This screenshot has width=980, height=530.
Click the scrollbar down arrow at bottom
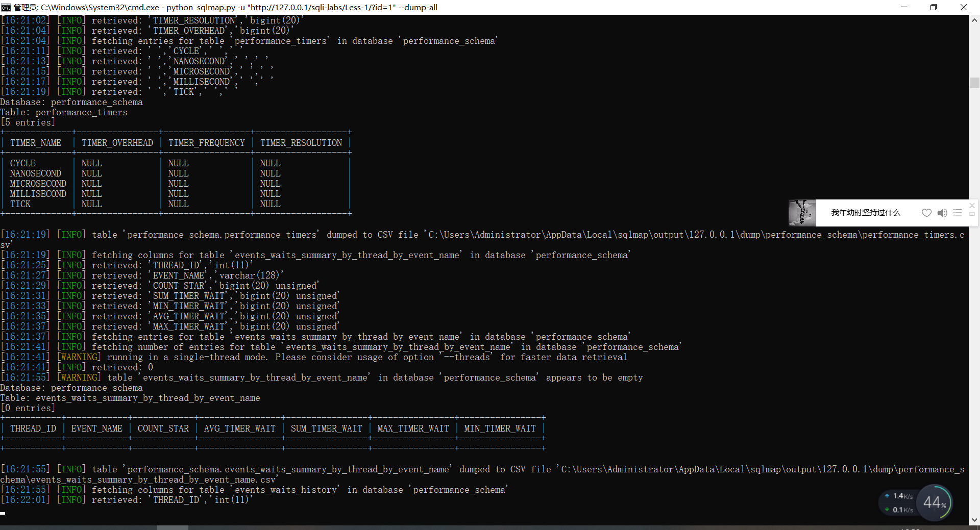974,520
